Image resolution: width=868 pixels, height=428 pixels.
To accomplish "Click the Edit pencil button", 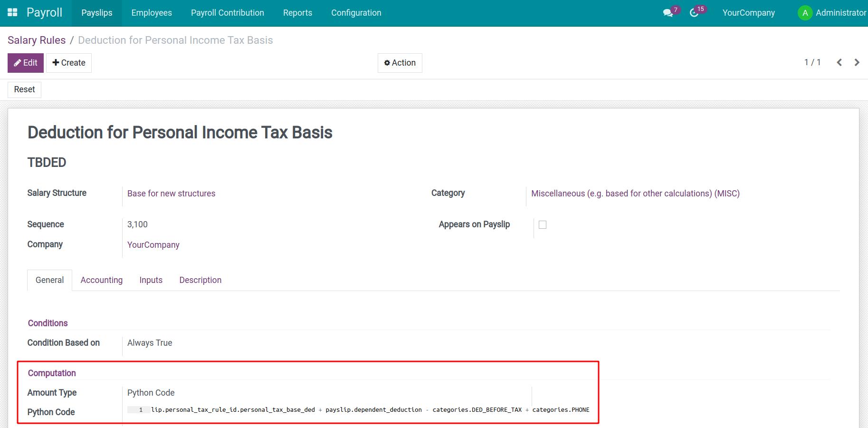I will (x=25, y=62).
